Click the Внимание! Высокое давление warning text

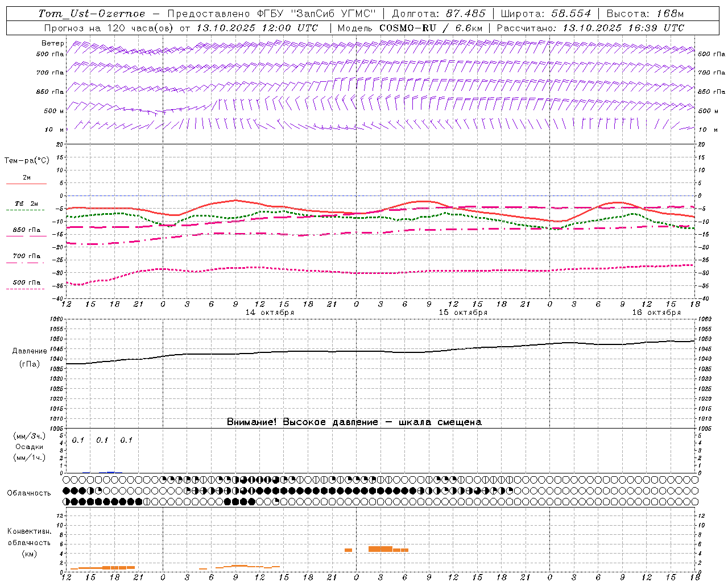tap(354, 422)
